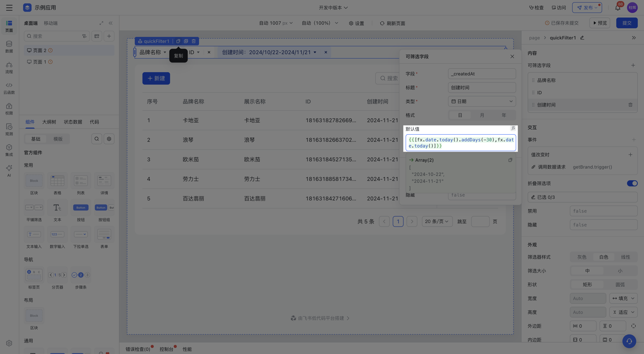Click 刷新页面 refresh page

tap(393, 23)
